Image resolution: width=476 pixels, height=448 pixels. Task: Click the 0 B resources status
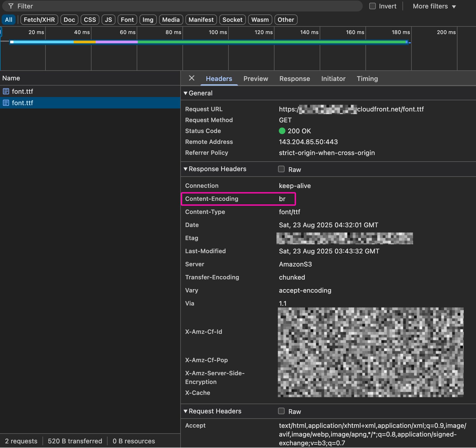[134, 441]
